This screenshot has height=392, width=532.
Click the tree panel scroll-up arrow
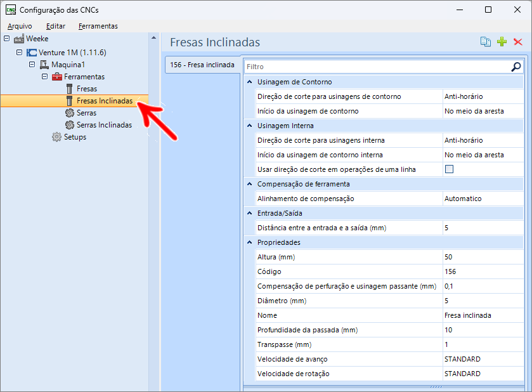(x=153, y=37)
